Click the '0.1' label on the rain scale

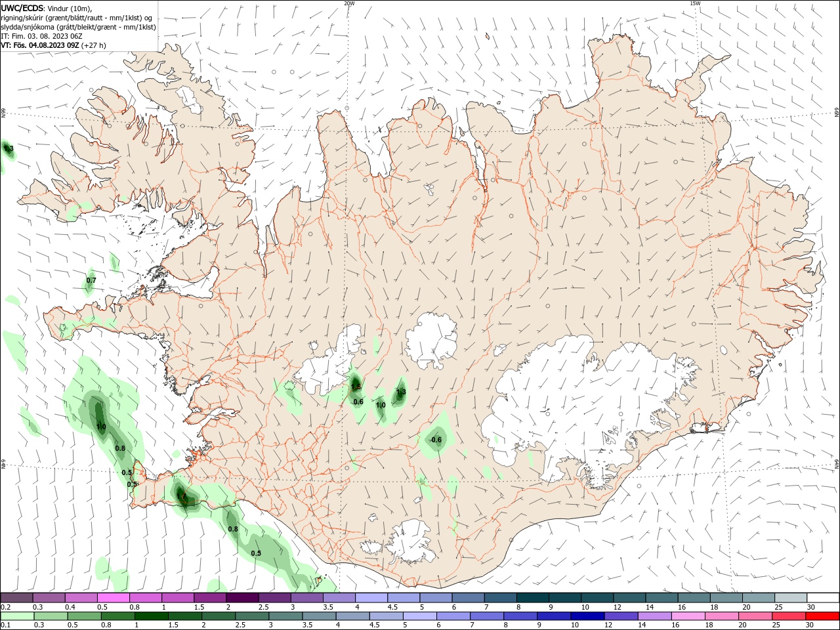coord(5,625)
